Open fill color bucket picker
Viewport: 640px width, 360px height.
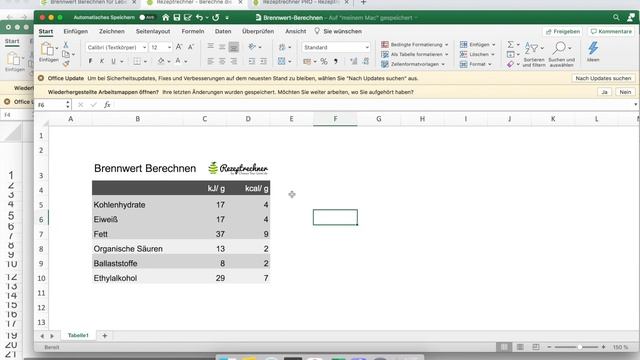(161, 61)
